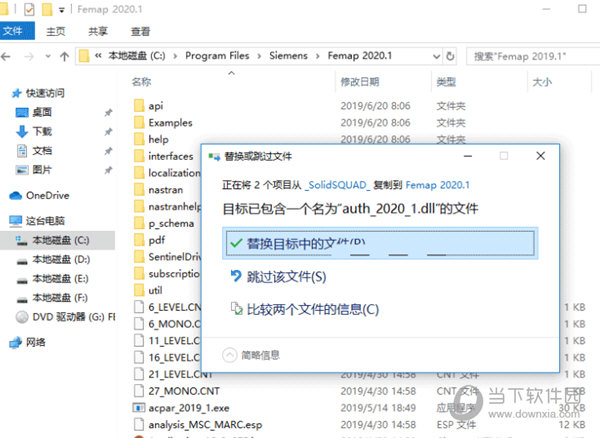The width and height of the screenshot is (600, 438).
Task: Switch to the 查看 ribbon tab
Action: click(x=140, y=31)
